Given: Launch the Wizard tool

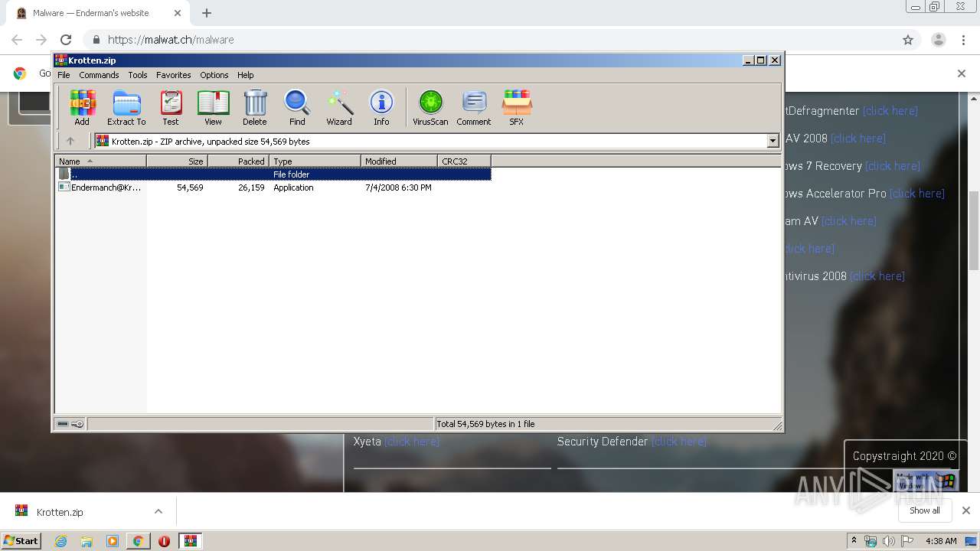Looking at the screenshot, I should coord(339,108).
